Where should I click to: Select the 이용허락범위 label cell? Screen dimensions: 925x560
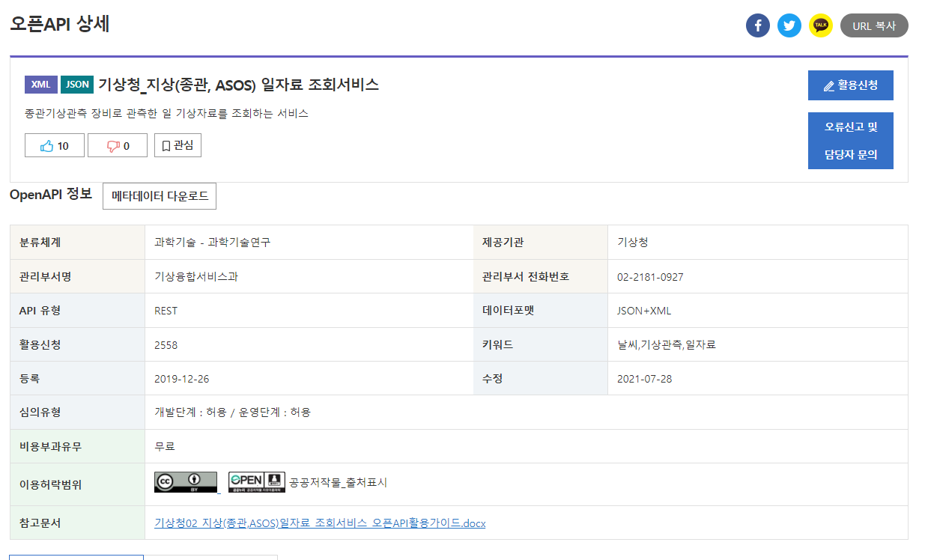pyautogui.click(x=77, y=484)
